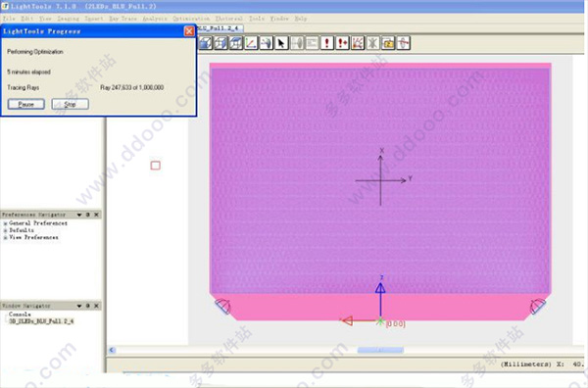Click the XYZ coordinate axes icon
The height and width of the screenshot is (388, 588).
[x=251, y=43]
